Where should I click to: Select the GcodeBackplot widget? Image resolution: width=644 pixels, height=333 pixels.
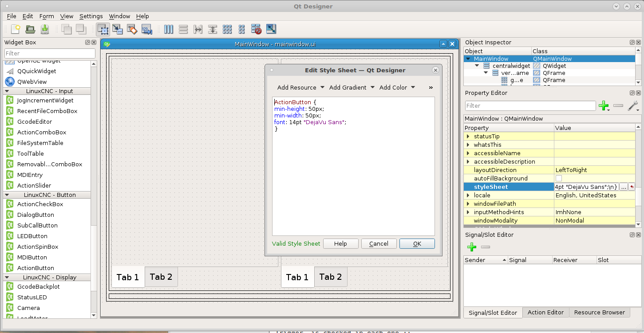38,286
